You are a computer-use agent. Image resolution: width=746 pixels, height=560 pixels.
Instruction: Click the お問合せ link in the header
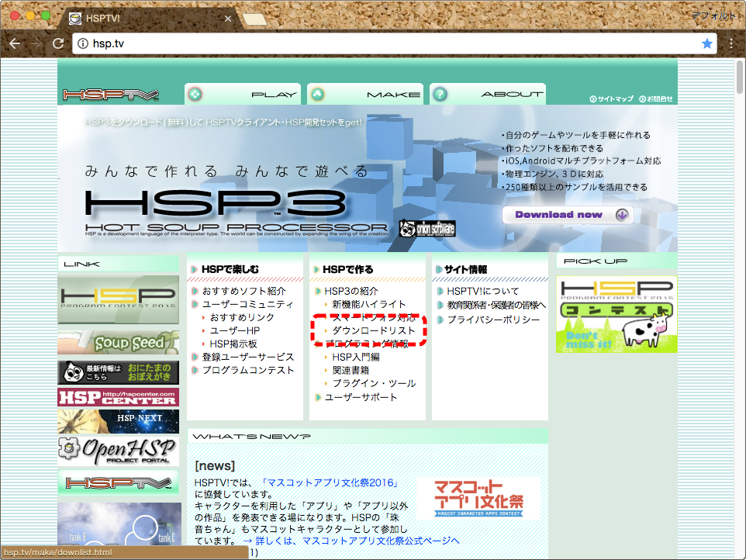pos(655,99)
